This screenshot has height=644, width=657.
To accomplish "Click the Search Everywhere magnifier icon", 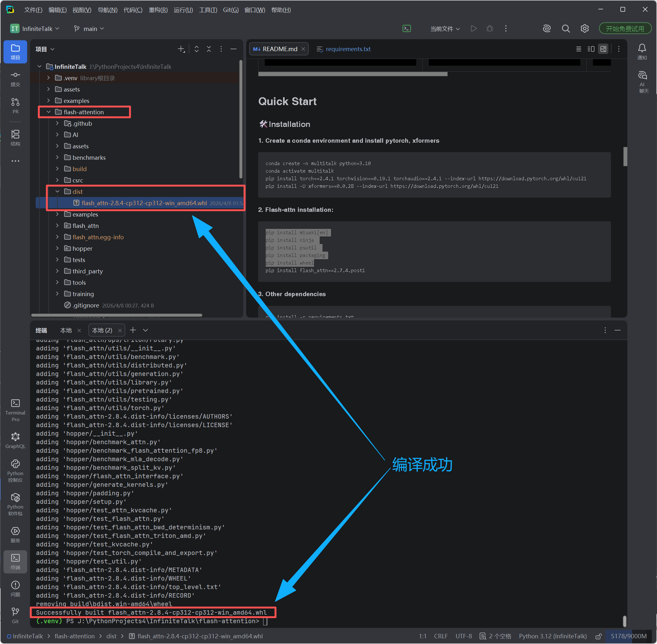I will click(565, 29).
